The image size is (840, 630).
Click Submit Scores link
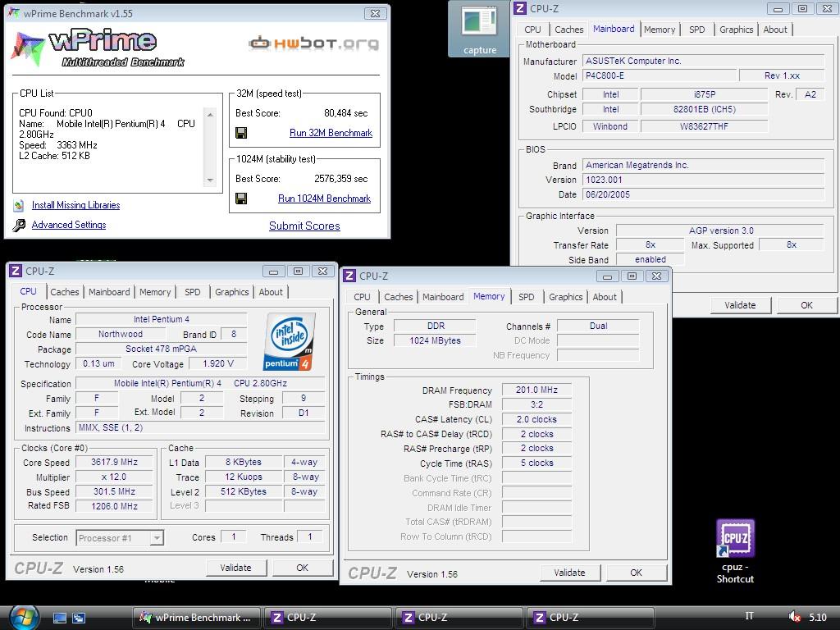[x=304, y=226]
